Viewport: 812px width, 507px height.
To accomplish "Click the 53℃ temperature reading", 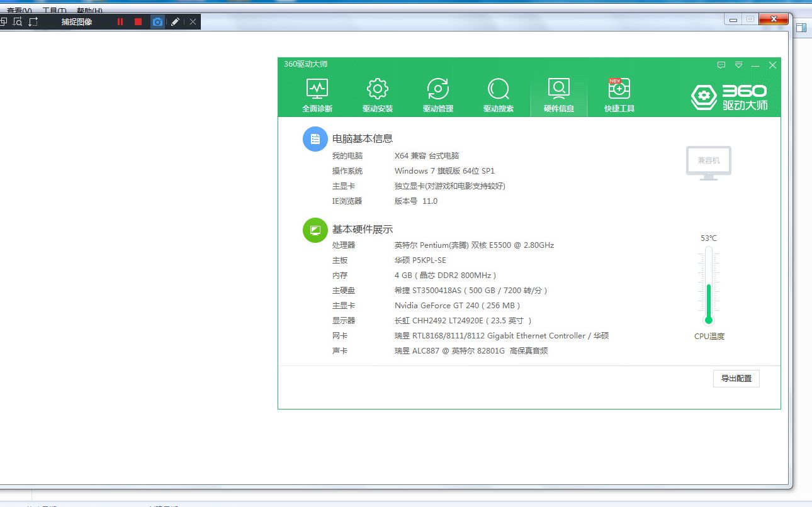I will (709, 238).
